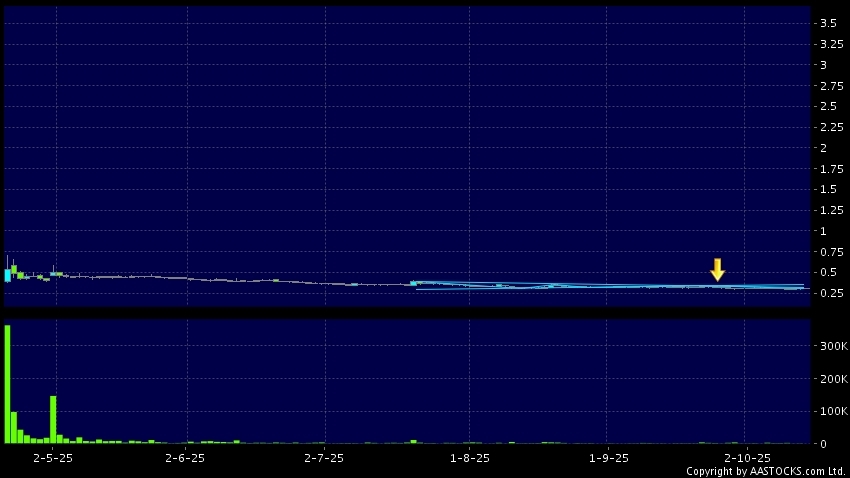The width and height of the screenshot is (850, 478).
Task: Click the small volume bar before 1-8-25
Action: 413,441
